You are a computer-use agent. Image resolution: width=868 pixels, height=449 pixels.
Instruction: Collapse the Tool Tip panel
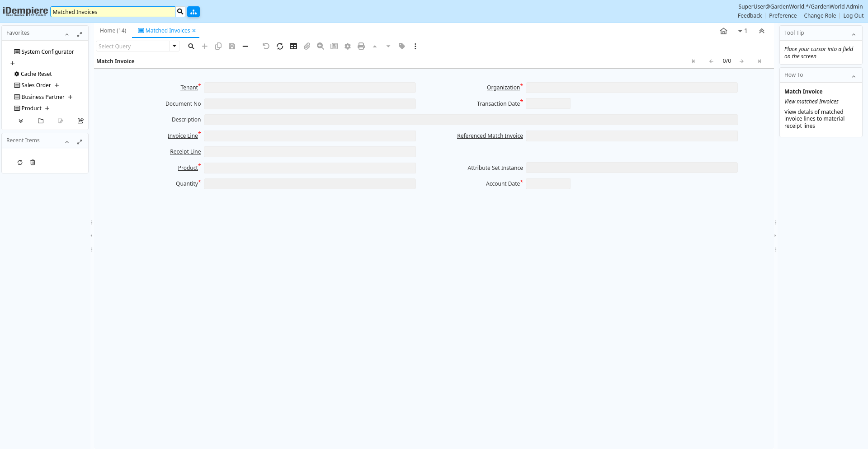point(854,34)
